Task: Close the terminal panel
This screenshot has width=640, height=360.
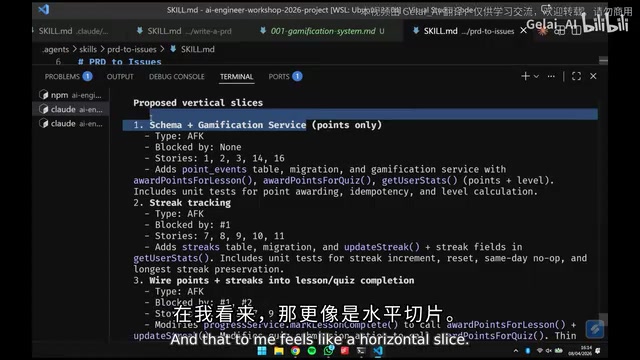Action: coord(593,76)
